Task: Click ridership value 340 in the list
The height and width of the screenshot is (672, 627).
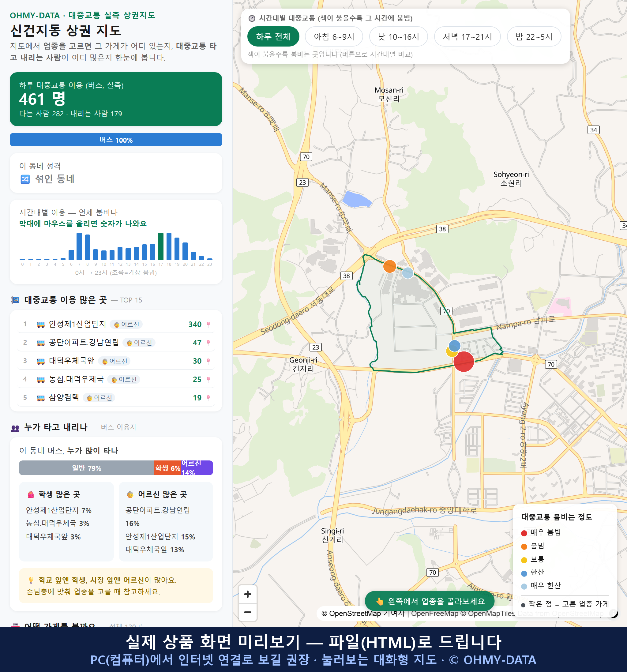Action: click(x=195, y=325)
